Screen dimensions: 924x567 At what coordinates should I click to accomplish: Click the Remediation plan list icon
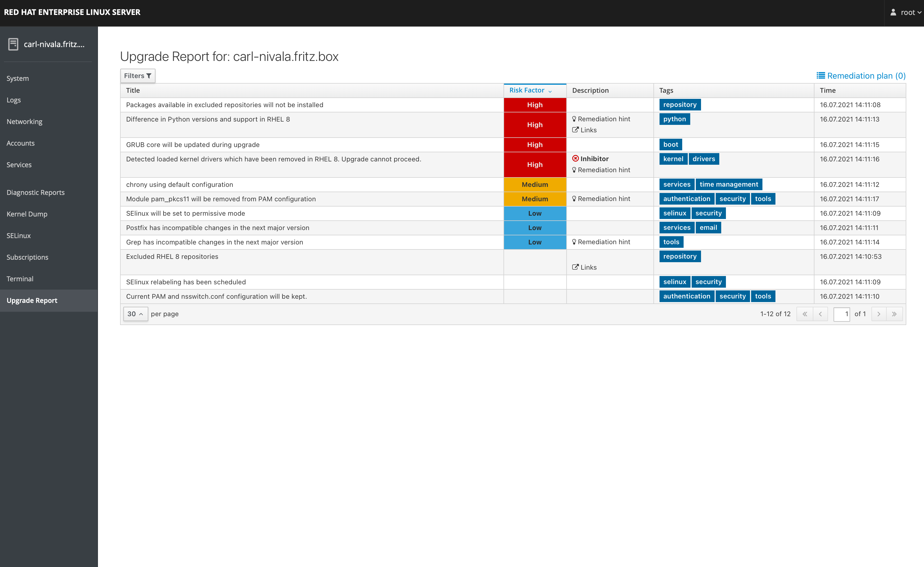821,76
